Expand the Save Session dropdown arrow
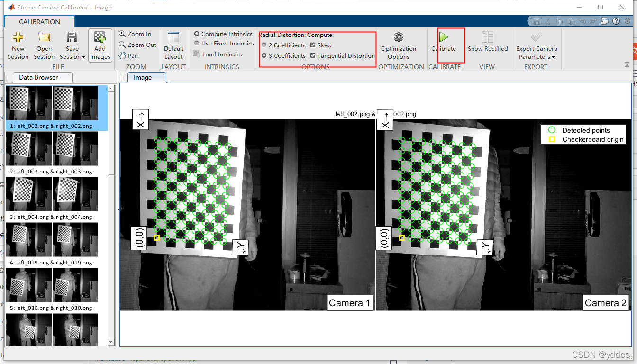Image resolution: width=637 pixels, height=364 pixels. (x=83, y=57)
